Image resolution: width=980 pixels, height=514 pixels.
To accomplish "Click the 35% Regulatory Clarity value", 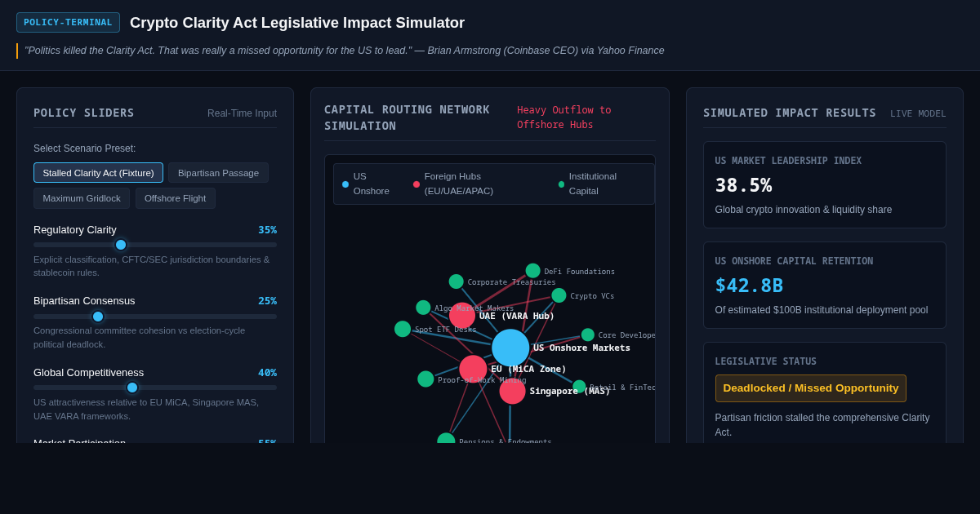I will coord(267,230).
